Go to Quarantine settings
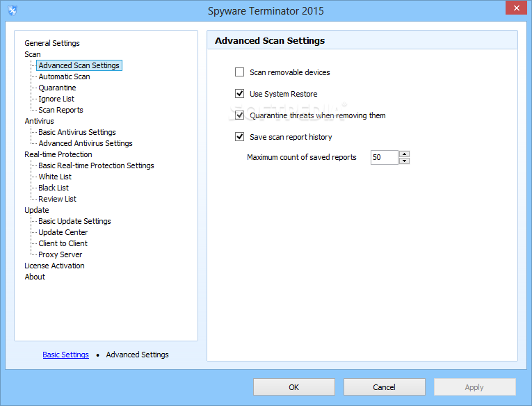532x406 pixels. [57, 88]
